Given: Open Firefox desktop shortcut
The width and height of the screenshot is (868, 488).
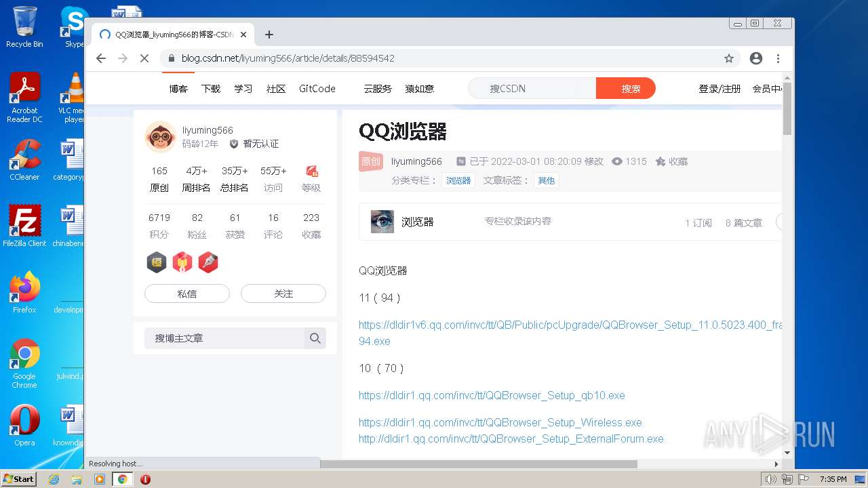Looking at the screenshot, I should click(x=24, y=292).
